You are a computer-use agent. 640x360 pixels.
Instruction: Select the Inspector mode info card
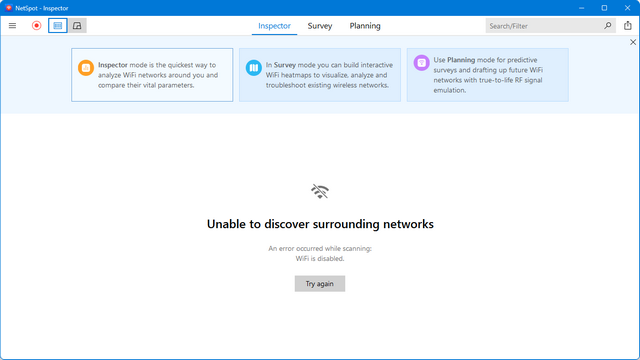click(152, 75)
